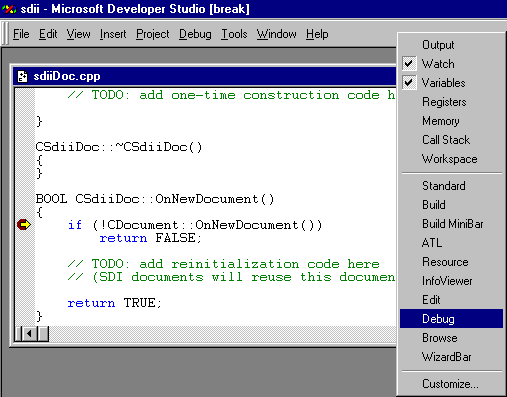Image resolution: width=507 pixels, height=397 pixels.
Task: Open the Project menu
Action: coord(153,34)
